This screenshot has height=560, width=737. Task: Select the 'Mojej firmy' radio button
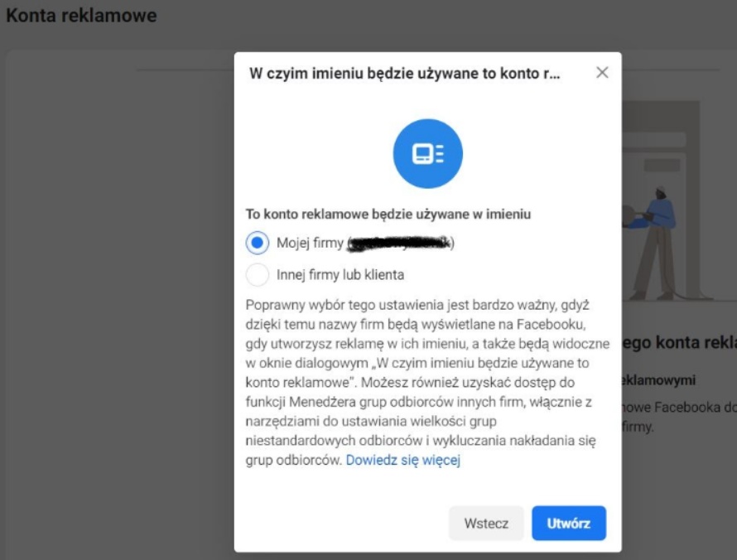257,243
